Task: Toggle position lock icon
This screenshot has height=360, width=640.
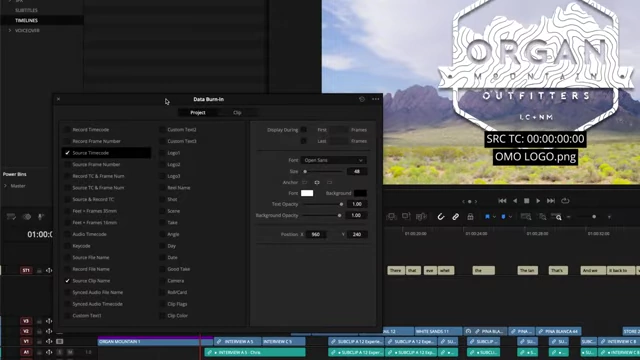Action: click(470, 217)
